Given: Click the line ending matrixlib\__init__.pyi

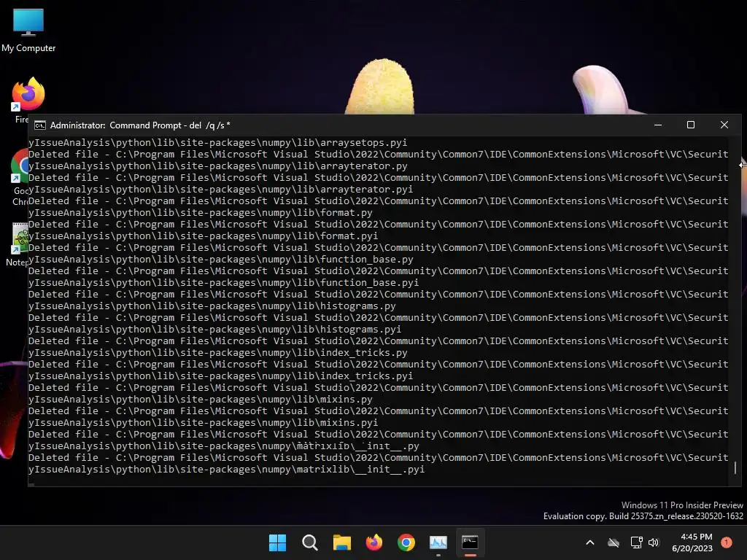Looking at the screenshot, I should (x=227, y=469).
